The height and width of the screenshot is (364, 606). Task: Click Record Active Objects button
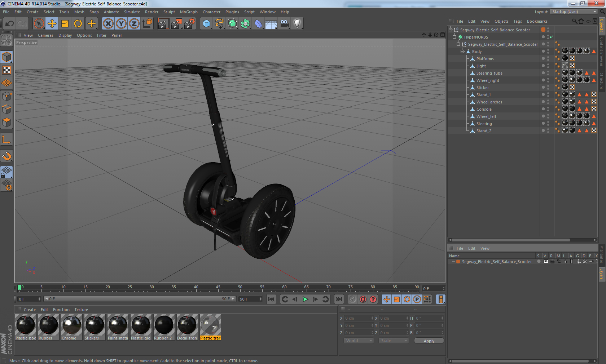353,299
